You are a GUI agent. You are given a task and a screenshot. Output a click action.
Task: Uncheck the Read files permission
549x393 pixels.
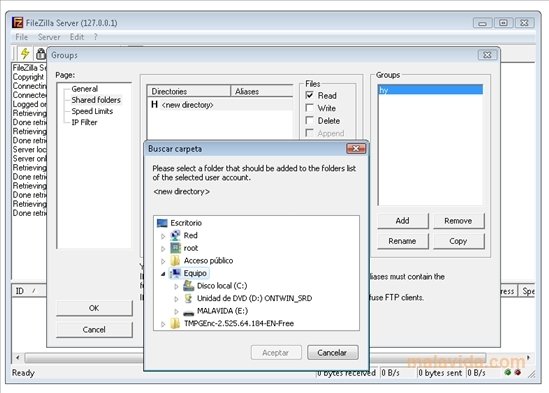point(310,95)
